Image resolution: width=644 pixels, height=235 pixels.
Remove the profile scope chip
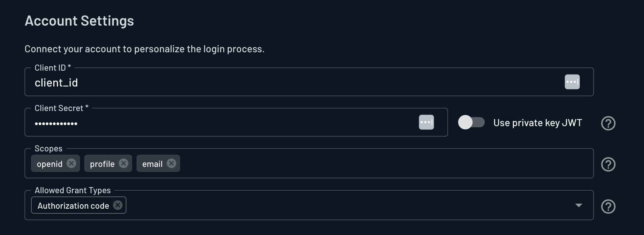coord(124,163)
